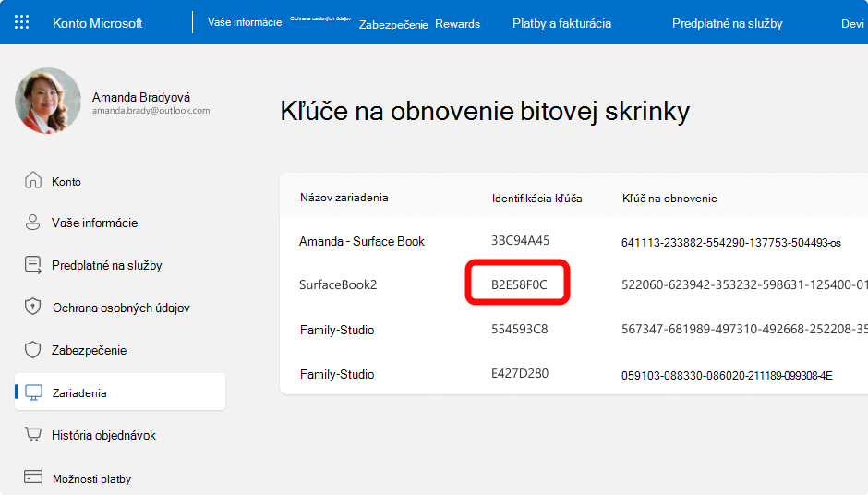
Task: Click device name Amanda - Surface Book
Action: point(361,241)
